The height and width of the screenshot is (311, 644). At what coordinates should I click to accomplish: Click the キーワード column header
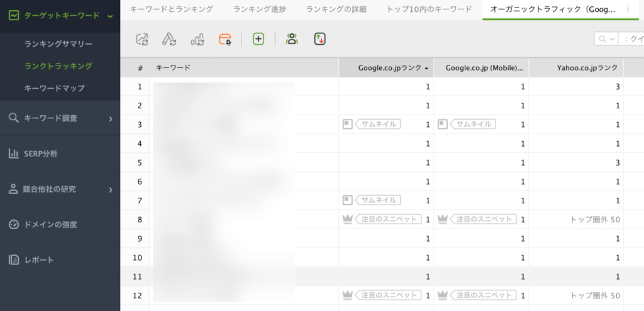click(x=244, y=68)
